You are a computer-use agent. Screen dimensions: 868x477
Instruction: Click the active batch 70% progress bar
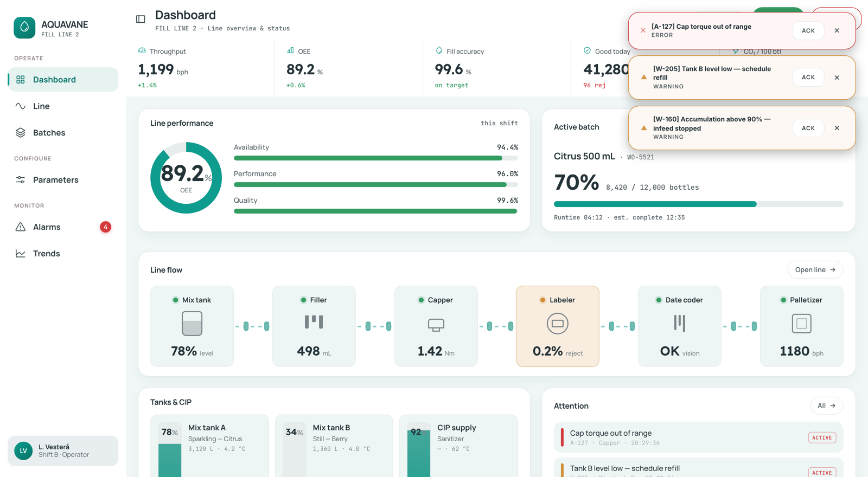698,204
